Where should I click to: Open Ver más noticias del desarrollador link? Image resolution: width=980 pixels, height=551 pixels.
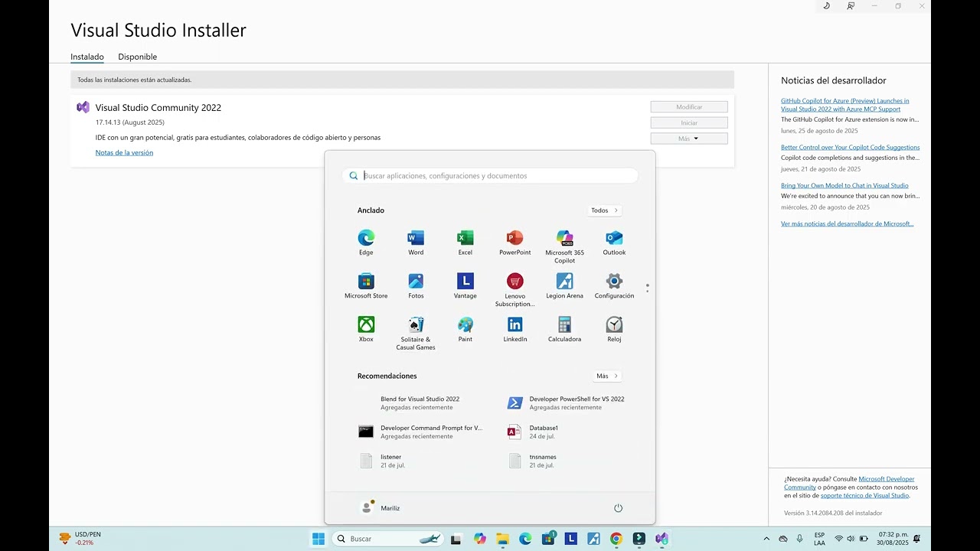(x=848, y=223)
